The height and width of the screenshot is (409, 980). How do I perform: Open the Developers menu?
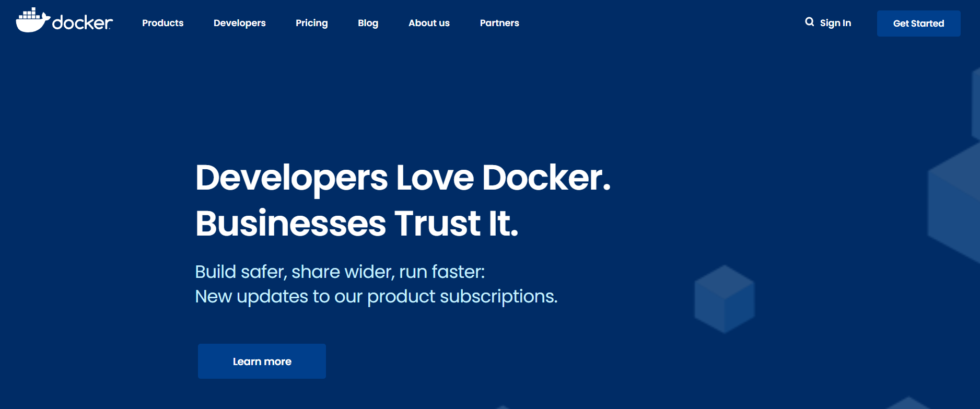click(x=239, y=23)
